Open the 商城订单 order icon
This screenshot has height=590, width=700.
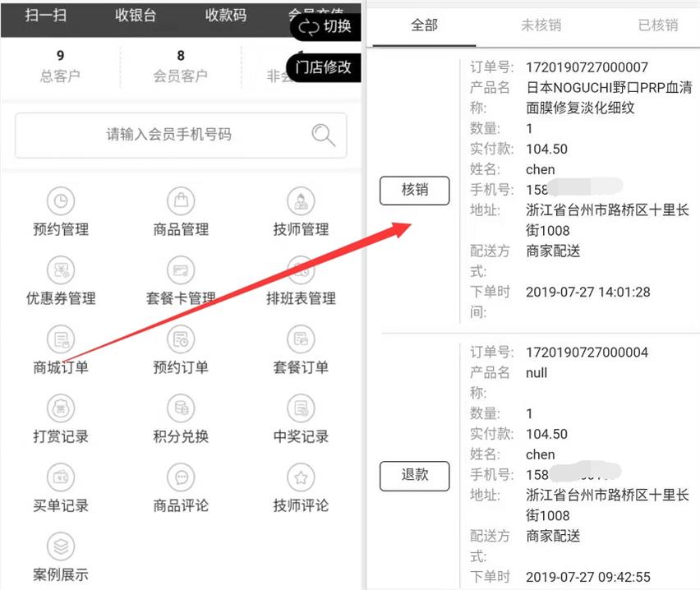[x=61, y=339]
